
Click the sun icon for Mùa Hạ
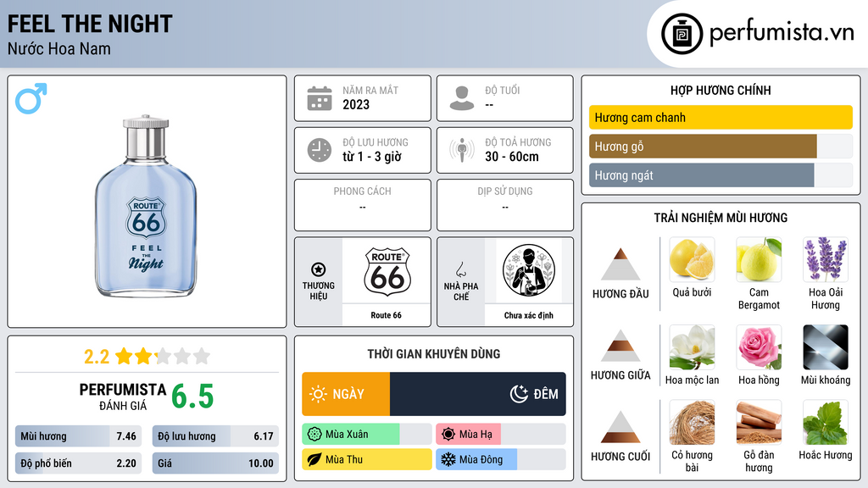448,435
